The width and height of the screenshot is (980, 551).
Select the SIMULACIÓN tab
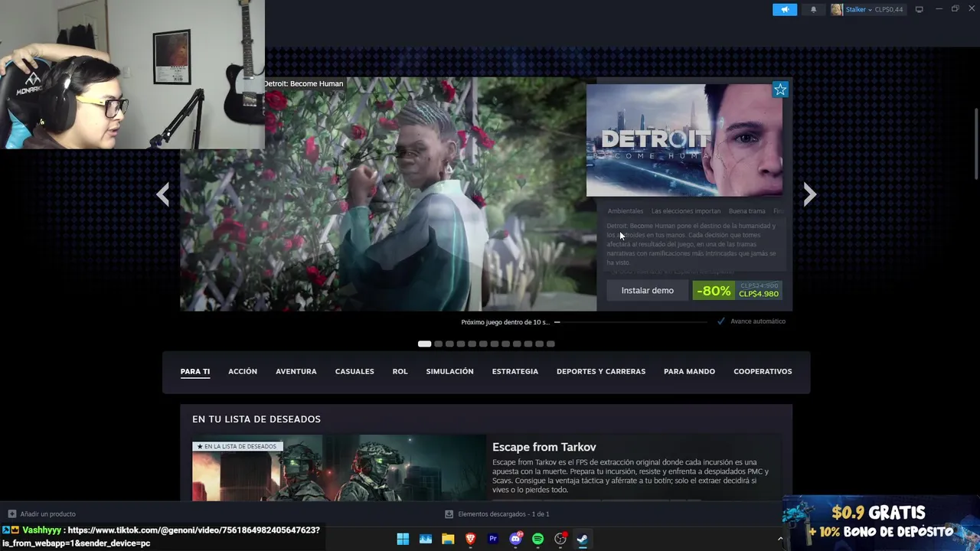450,371
